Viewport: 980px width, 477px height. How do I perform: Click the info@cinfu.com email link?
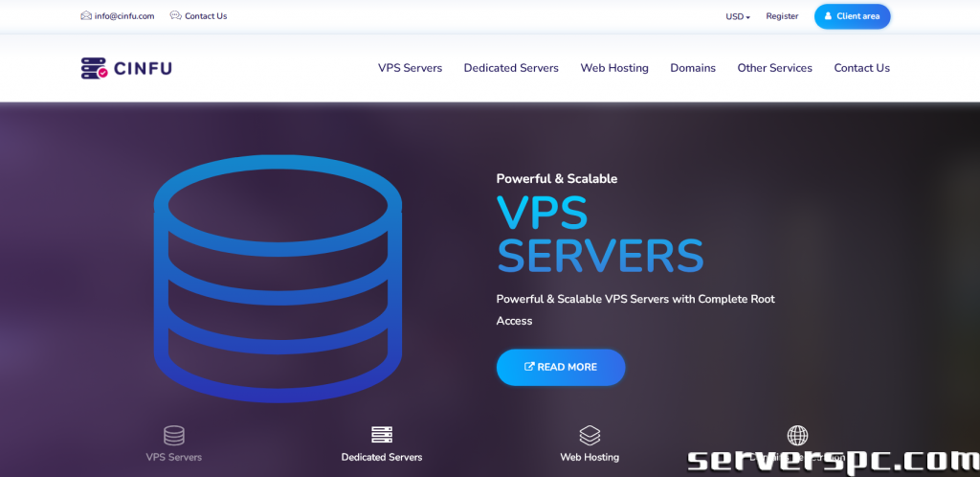[121, 16]
